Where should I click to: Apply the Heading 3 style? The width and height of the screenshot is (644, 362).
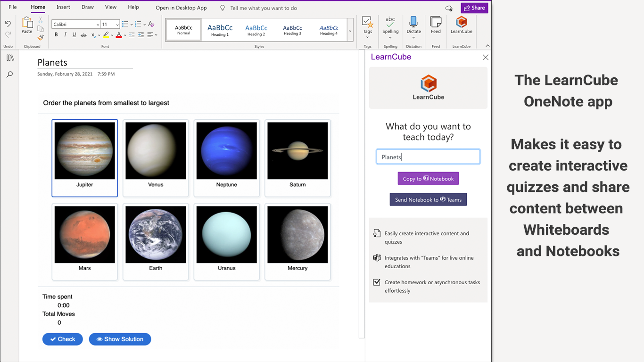(292, 30)
